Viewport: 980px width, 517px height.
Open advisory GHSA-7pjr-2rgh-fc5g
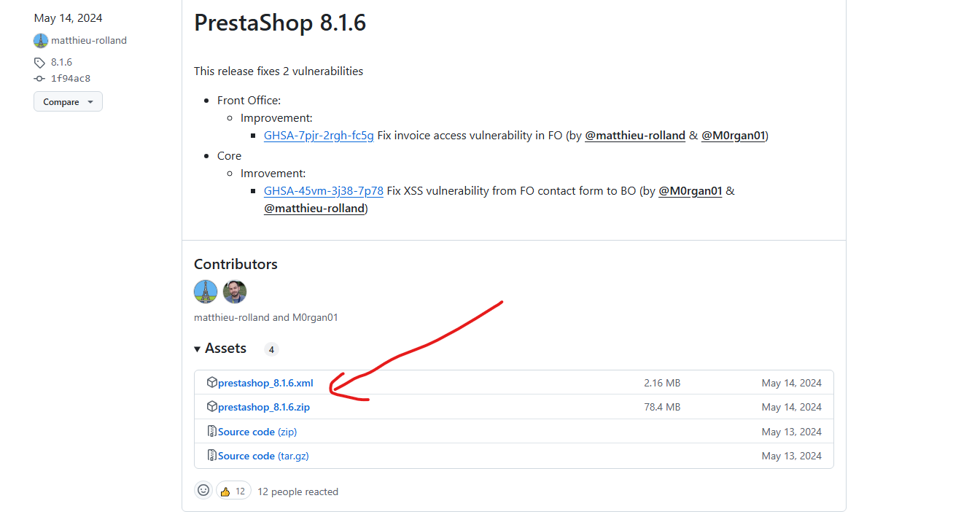coord(319,136)
